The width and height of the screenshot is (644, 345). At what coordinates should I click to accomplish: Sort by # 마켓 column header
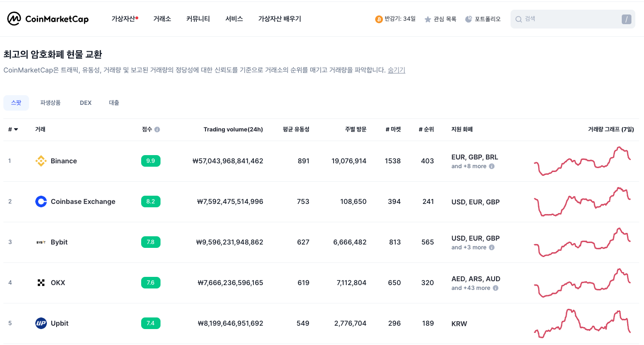393,129
